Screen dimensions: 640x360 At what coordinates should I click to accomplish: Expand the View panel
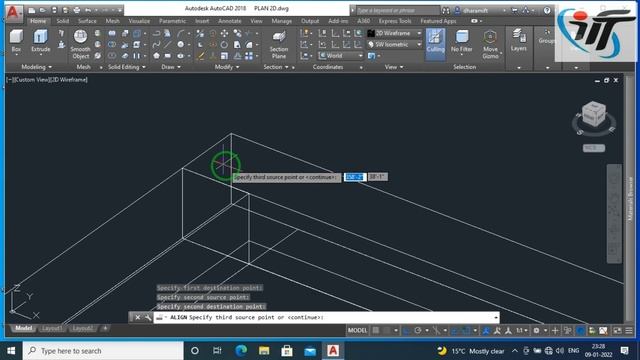coord(394,67)
